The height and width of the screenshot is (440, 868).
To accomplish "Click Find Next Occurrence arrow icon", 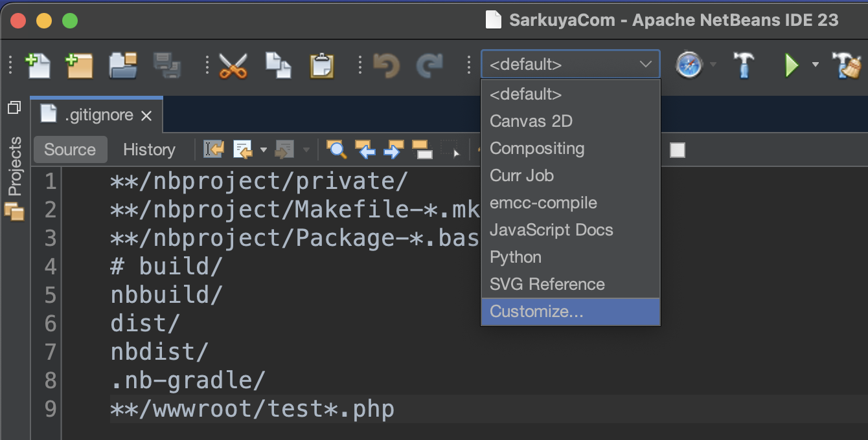I will [x=393, y=149].
